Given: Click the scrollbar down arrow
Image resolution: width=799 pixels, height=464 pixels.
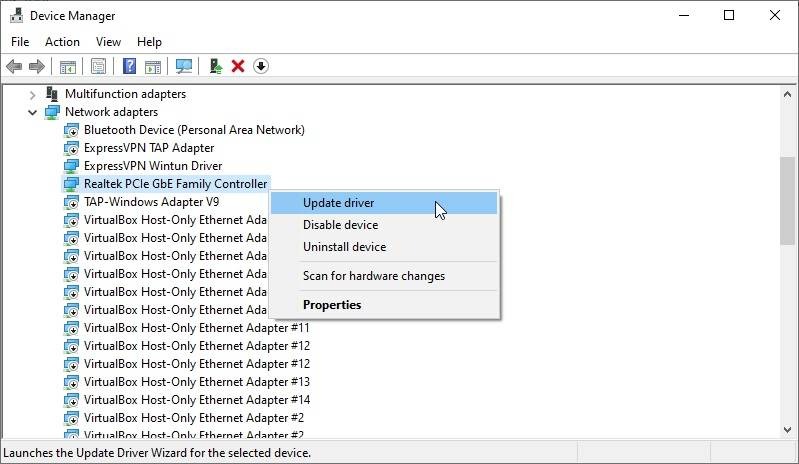Looking at the screenshot, I should click(x=787, y=430).
